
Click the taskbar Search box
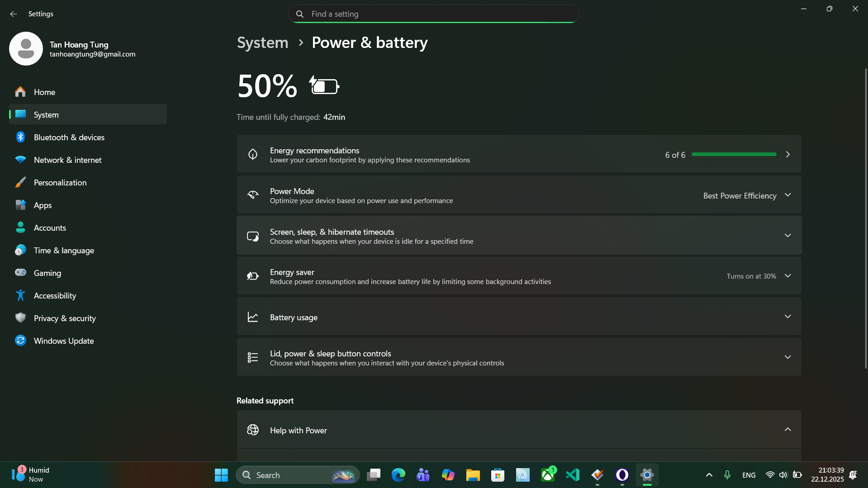click(298, 475)
